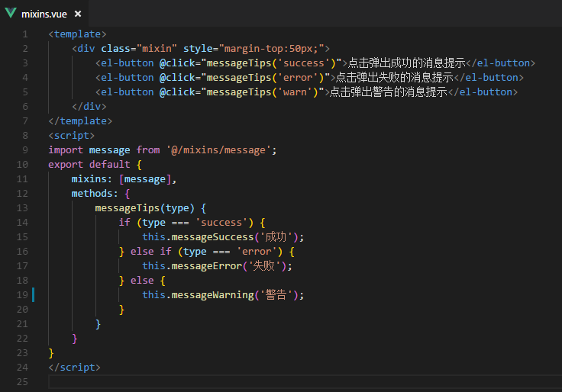Click messageTips('success') on line 3
The width and height of the screenshot is (562, 392).
coord(272,63)
